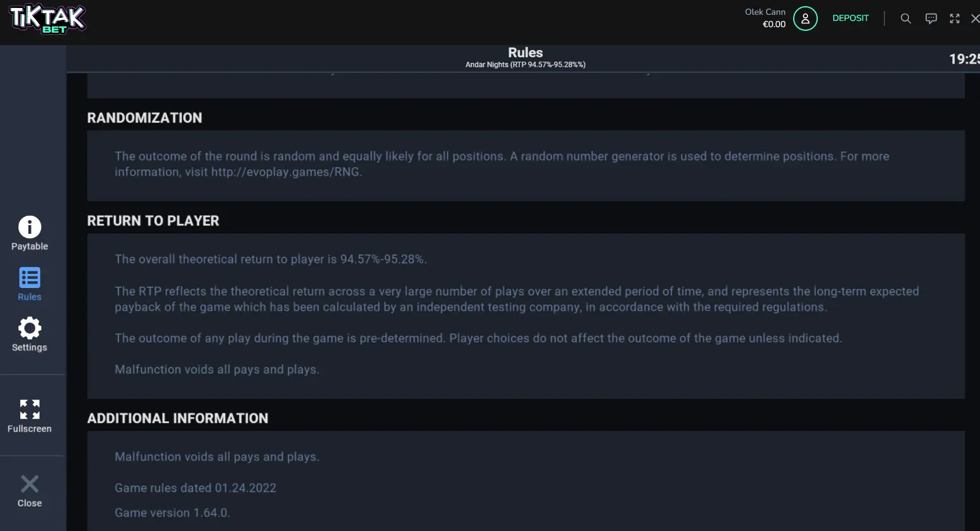Select the Rules label in sidebar
Image resolution: width=980 pixels, height=531 pixels.
30,297
